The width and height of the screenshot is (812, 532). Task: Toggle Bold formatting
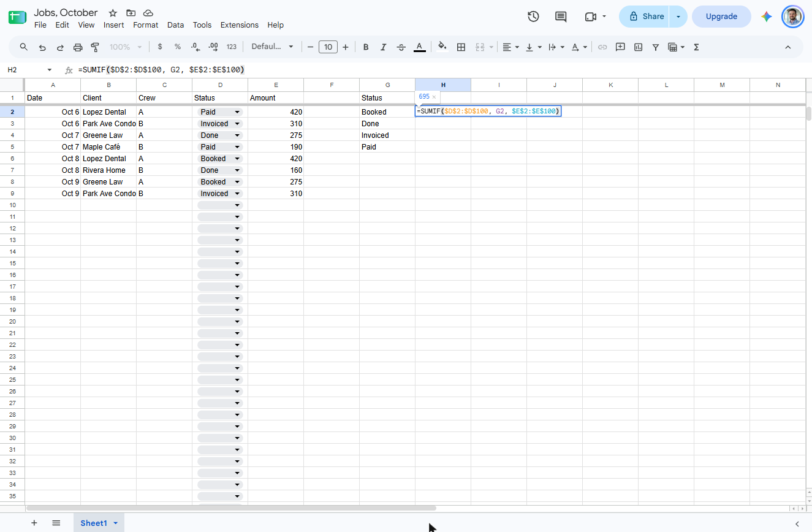[366, 47]
